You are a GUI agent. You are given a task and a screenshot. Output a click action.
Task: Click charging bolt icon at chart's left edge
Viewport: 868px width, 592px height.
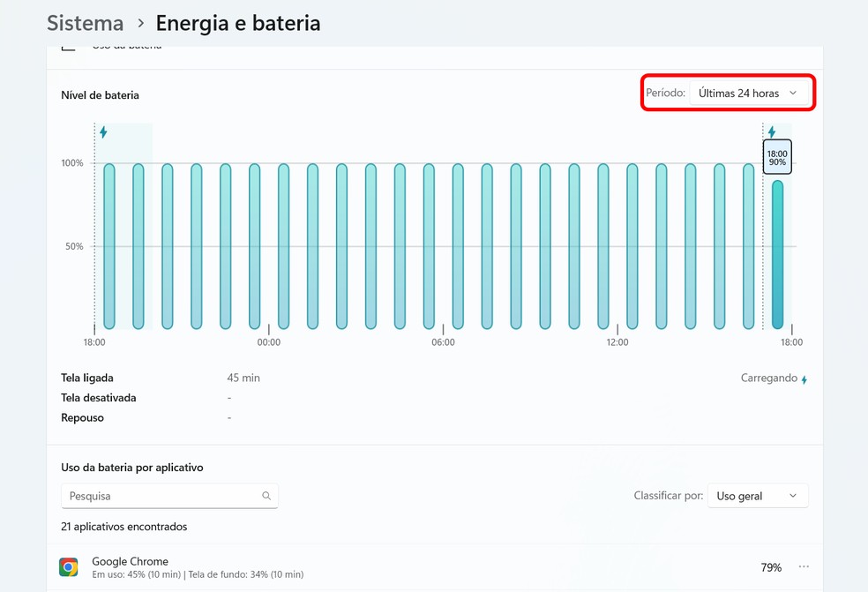coord(103,132)
